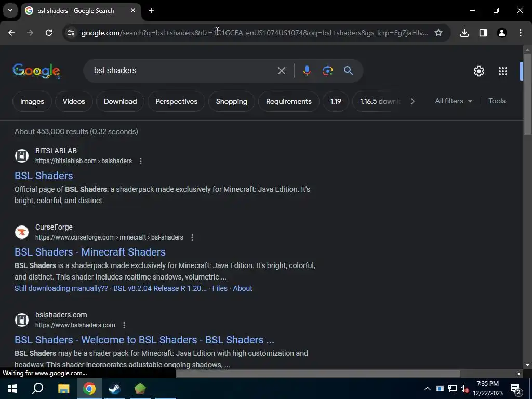Reload the current page
532x399 pixels.
49,33
